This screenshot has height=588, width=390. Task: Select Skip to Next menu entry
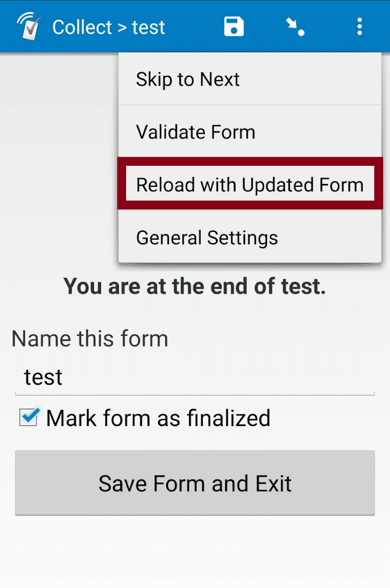[250, 79]
